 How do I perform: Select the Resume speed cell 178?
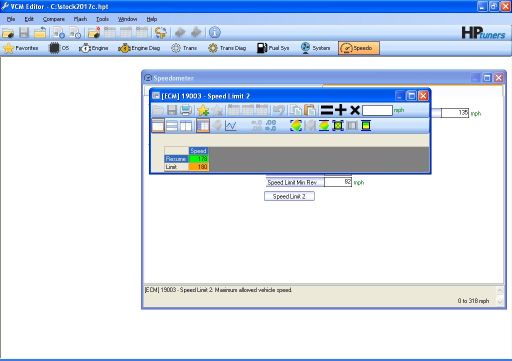[199, 159]
